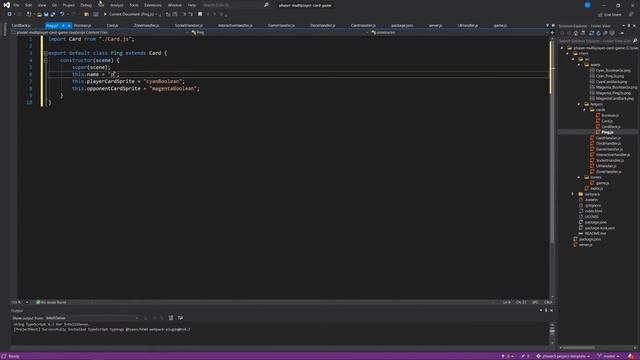Open the Project menu
This screenshot has height=360, width=640.
(69, 5)
